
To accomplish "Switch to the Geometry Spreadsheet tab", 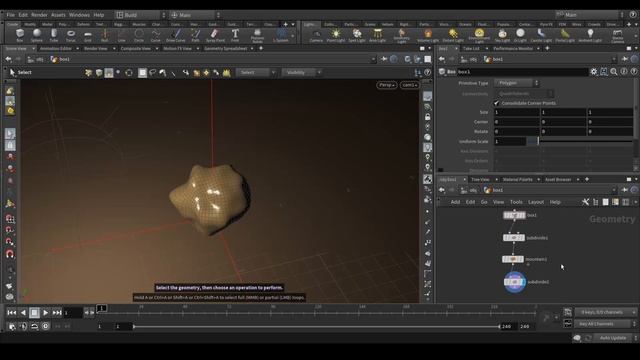I will click(226, 49).
